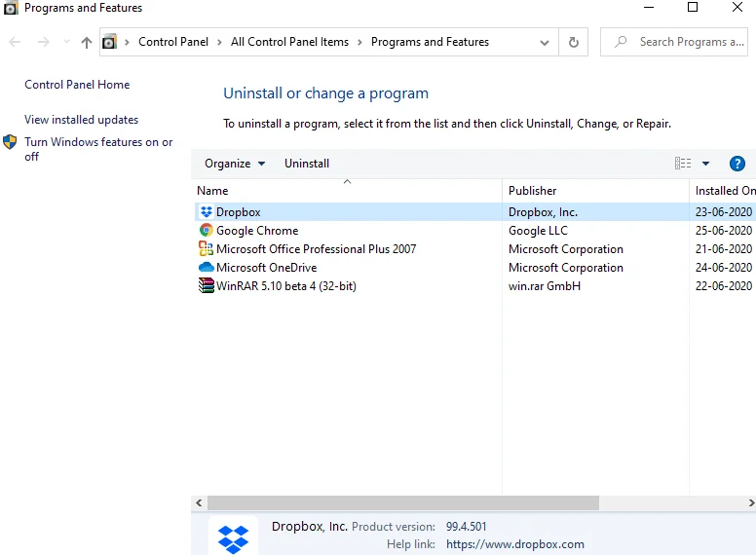Go up one level with up arrow
Viewport: 756px width, 555px height.
(87, 43)
